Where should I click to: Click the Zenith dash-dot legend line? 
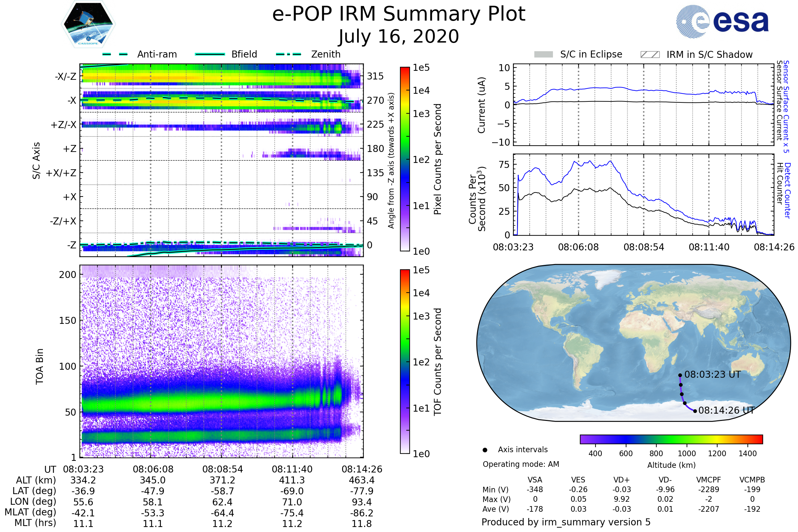[288, 54]
